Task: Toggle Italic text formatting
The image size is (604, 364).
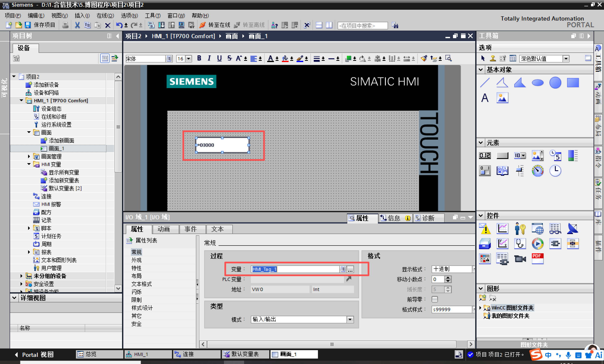Action: pyautogui.click(x=209, y=58)
